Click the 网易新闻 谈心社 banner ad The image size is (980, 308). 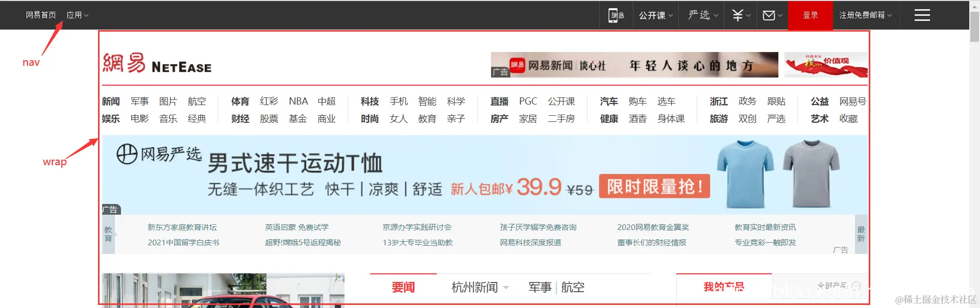634,65
